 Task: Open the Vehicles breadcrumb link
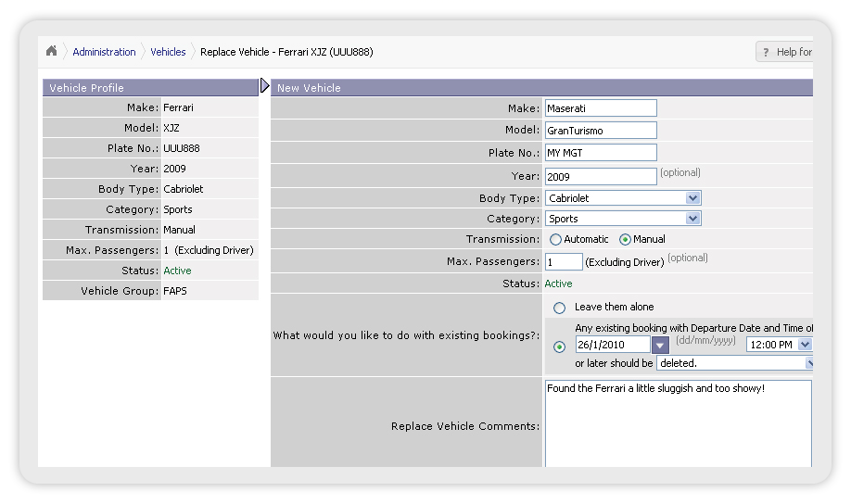(168, 52)
